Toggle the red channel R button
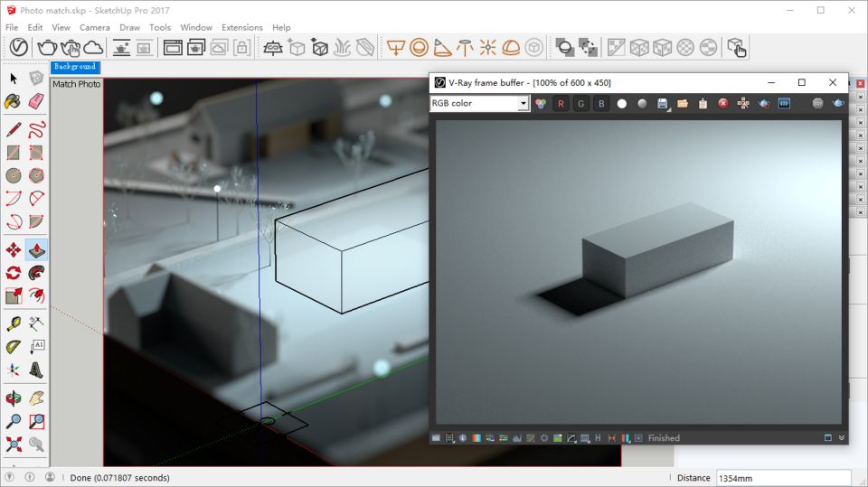This screenshot has height=487, width=868. pyautogui.click(x=561, y=104)
